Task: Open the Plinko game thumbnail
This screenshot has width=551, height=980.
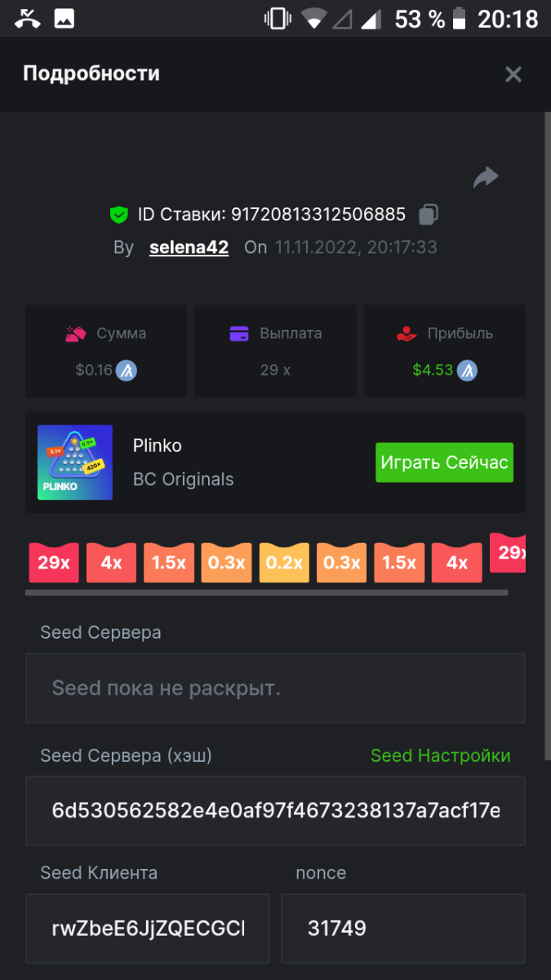Action: click(x=75, y=462)
